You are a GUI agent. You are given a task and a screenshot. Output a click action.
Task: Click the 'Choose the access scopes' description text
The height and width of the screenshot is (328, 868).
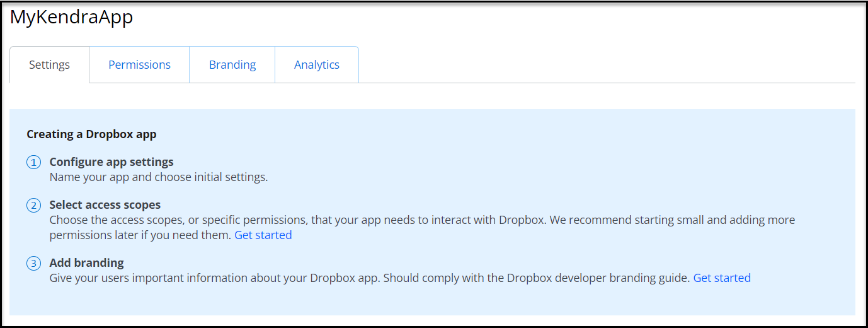[x=422, y=228]
